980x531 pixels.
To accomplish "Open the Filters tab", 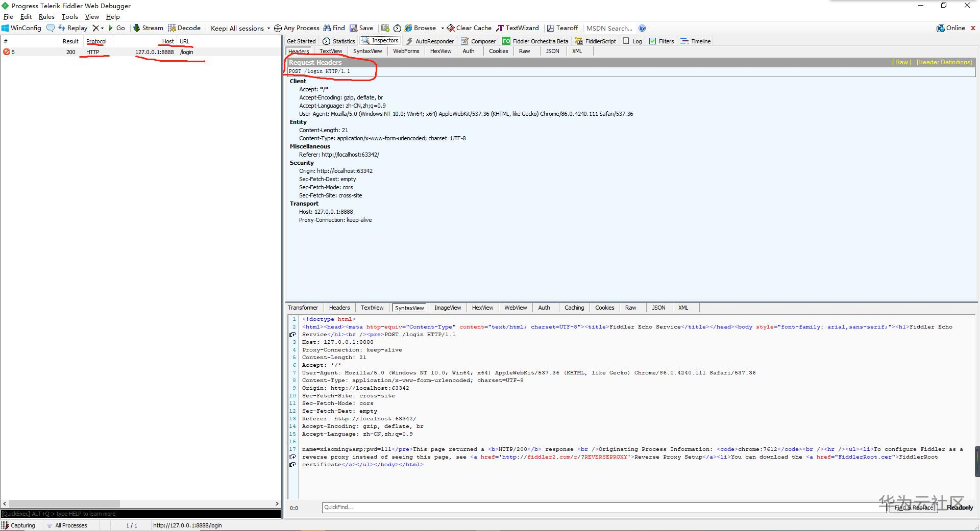I will pos(661,41).
